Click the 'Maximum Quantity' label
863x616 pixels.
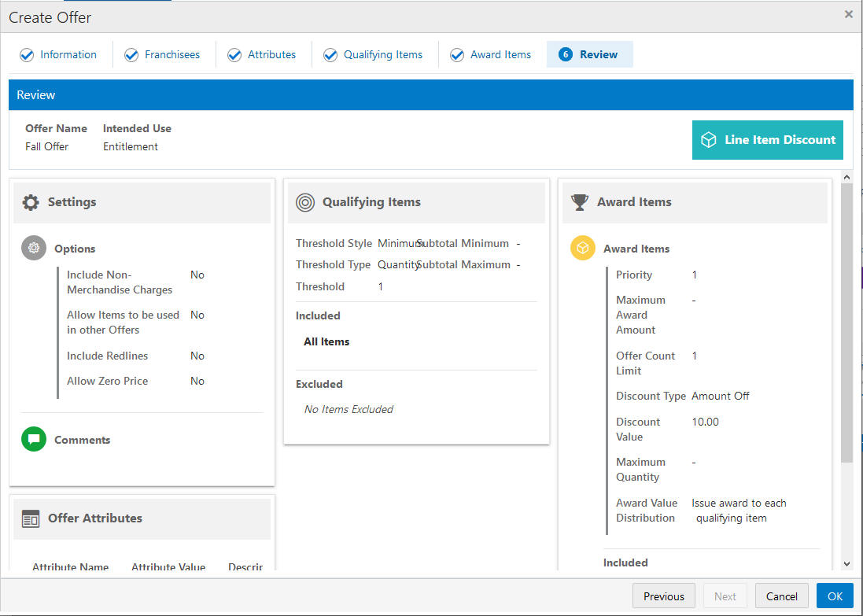[640, 470]
